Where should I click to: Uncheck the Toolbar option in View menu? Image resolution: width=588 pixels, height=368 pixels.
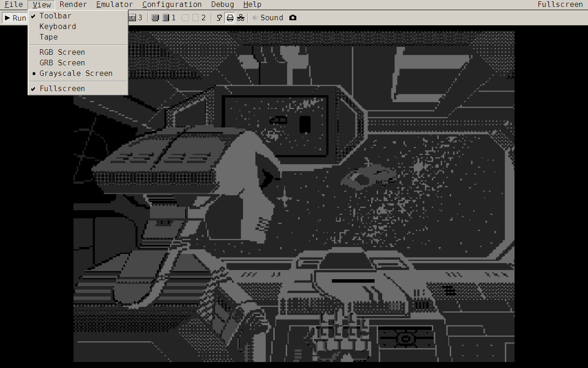pos(78,16)
